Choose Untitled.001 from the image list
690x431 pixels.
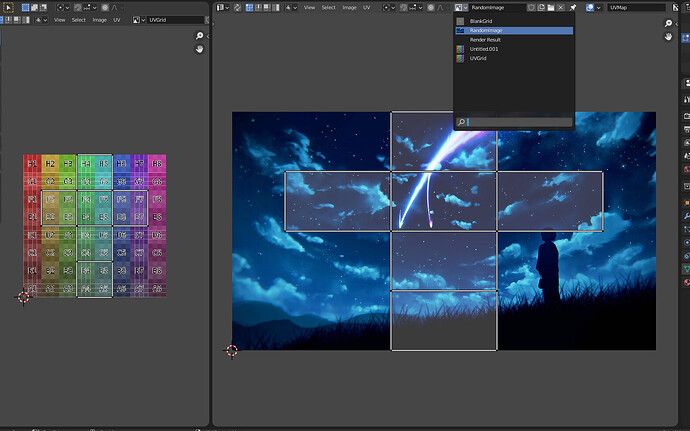pyautogui.click(x=514, y=49)
